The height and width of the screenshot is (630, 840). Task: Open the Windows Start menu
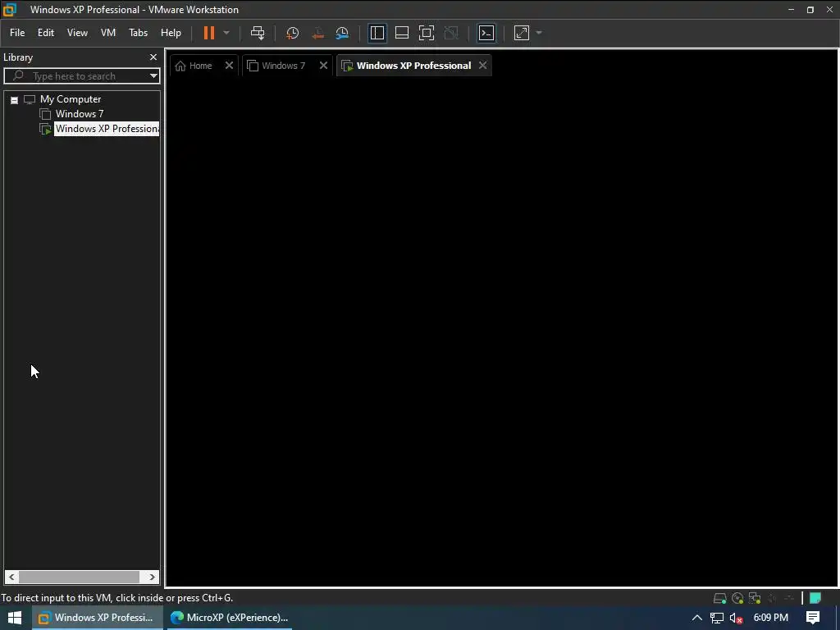[15, 618]
